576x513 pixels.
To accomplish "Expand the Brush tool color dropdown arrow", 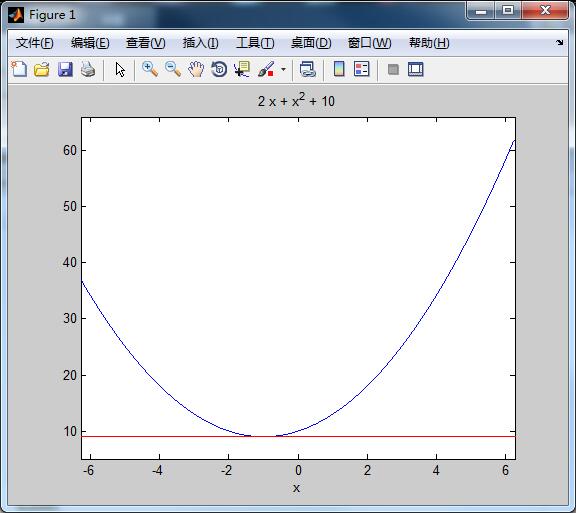I will pos(283,69).
